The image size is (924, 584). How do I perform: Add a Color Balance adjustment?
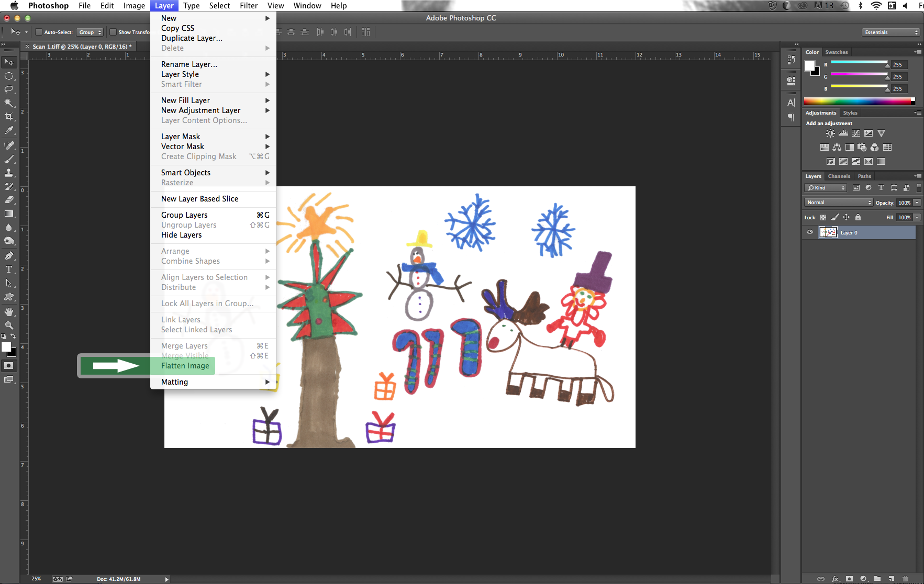click(837, 148)
